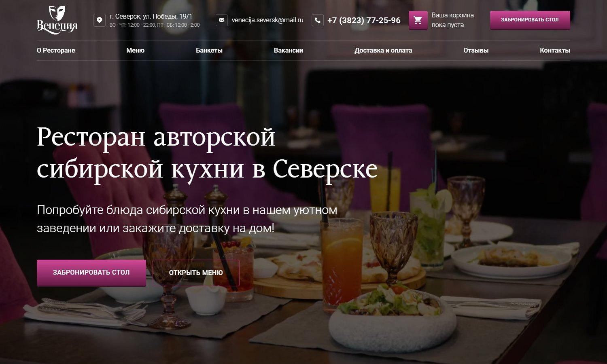Open the shopping cart icon
Screen dimensions: 607x364
click(418, 20)
